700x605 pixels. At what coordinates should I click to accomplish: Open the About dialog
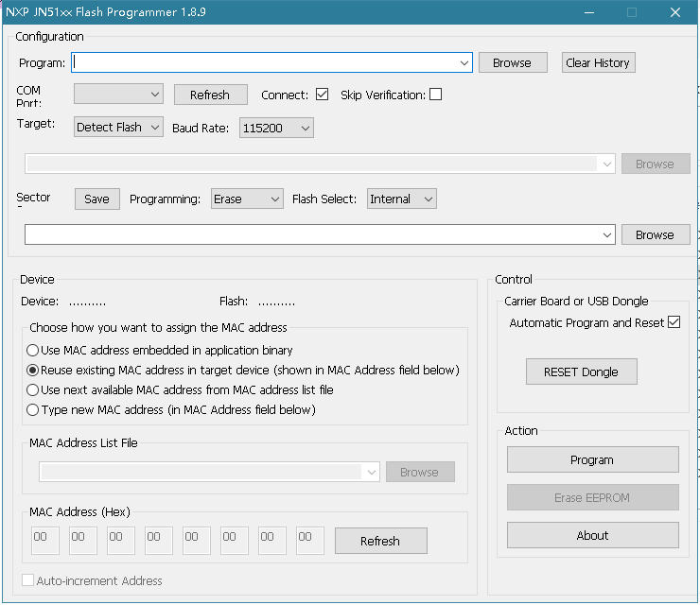592,535
